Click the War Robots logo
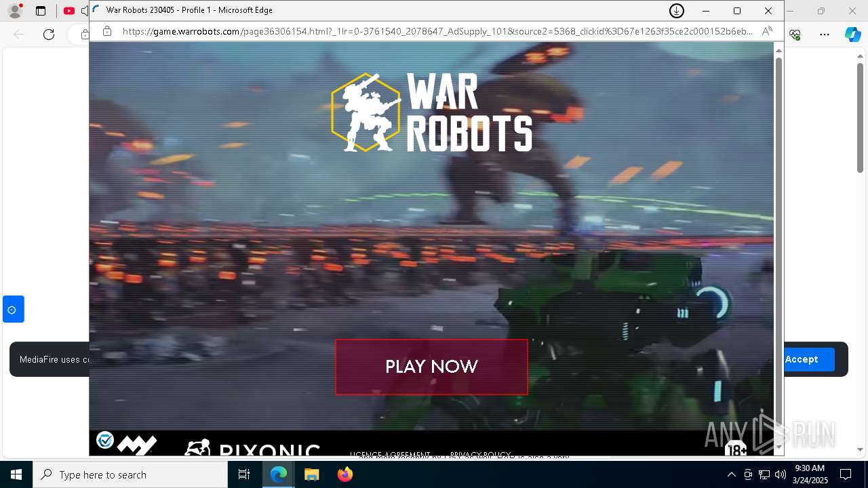Image resolution: width=868 pixels, height=488 pixels. [432, 113]
